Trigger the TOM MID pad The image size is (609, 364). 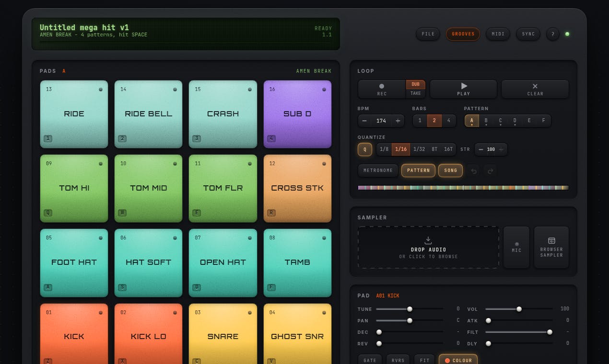tap(148, 188)
